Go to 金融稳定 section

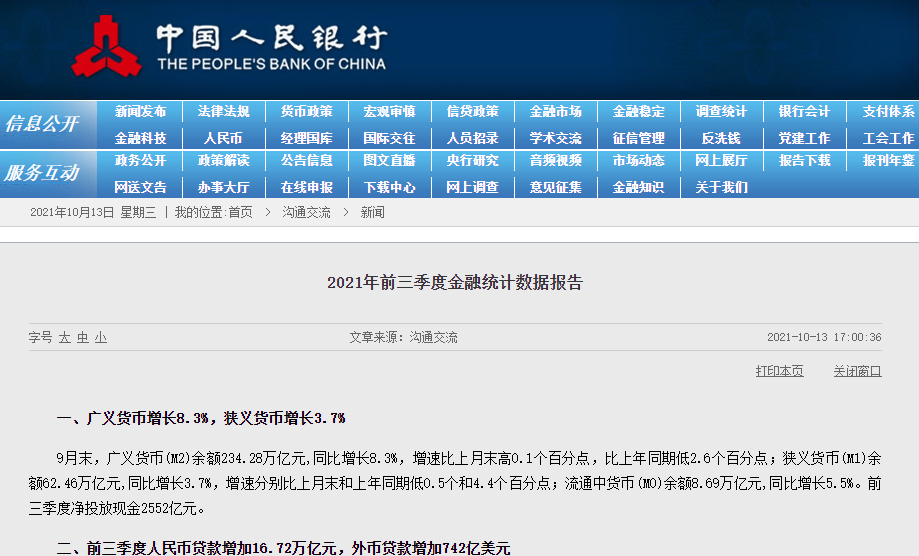click(638, 111)
